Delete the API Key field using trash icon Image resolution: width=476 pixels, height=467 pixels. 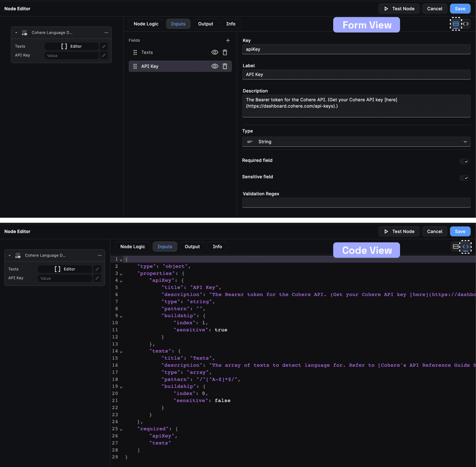(x=225, y=66)
